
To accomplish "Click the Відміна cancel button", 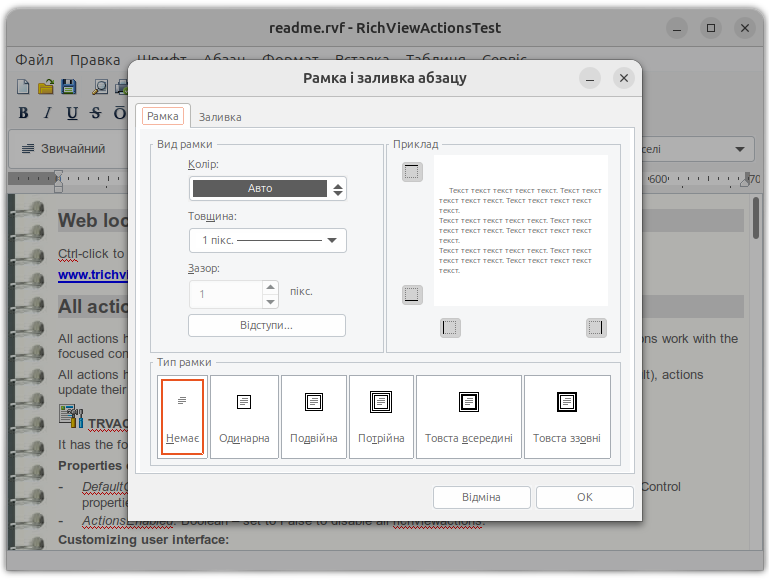I will (481, 497).
